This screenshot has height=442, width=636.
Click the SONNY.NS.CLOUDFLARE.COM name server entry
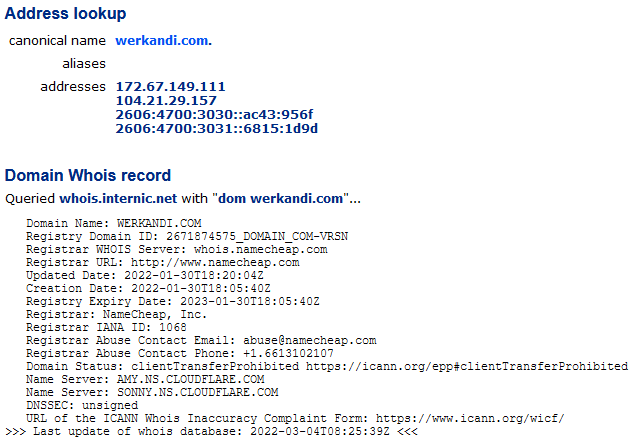198,392
